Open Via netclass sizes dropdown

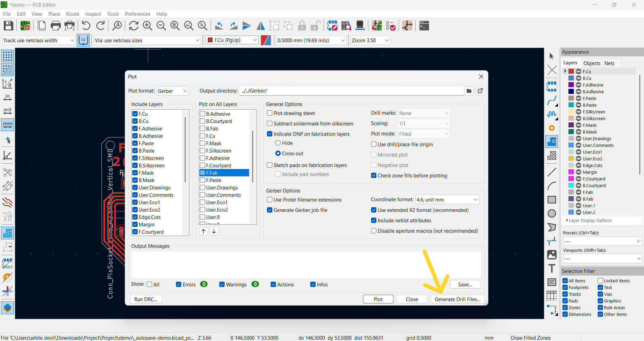pos(147,40)
